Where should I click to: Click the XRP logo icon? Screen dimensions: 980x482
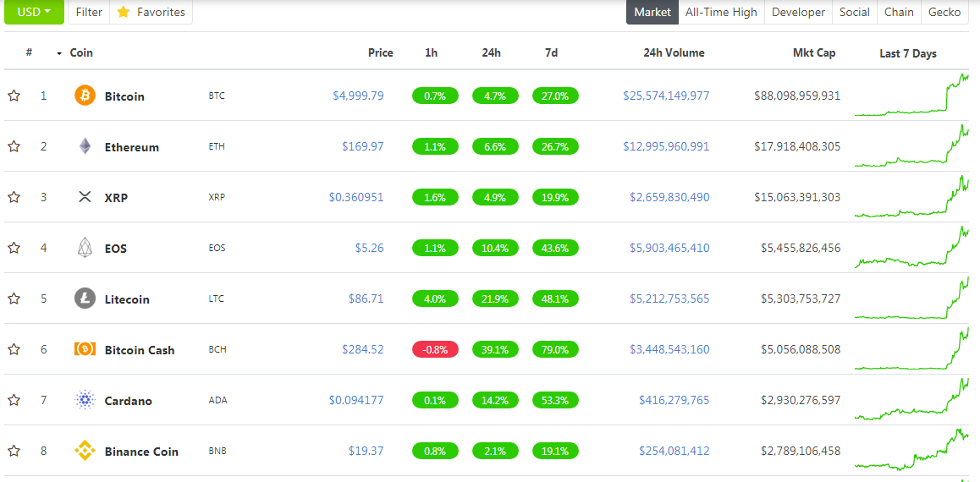coord(85,197)
